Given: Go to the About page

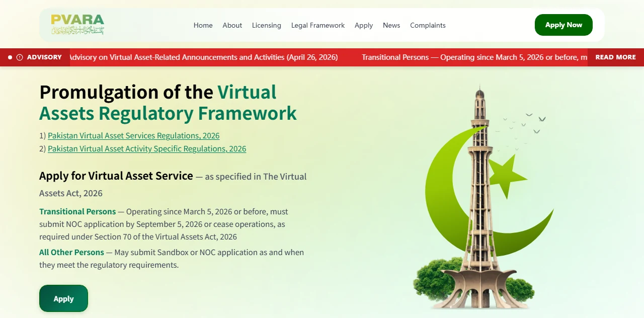Looking at the screenshot, I should [x=232, y=25].
